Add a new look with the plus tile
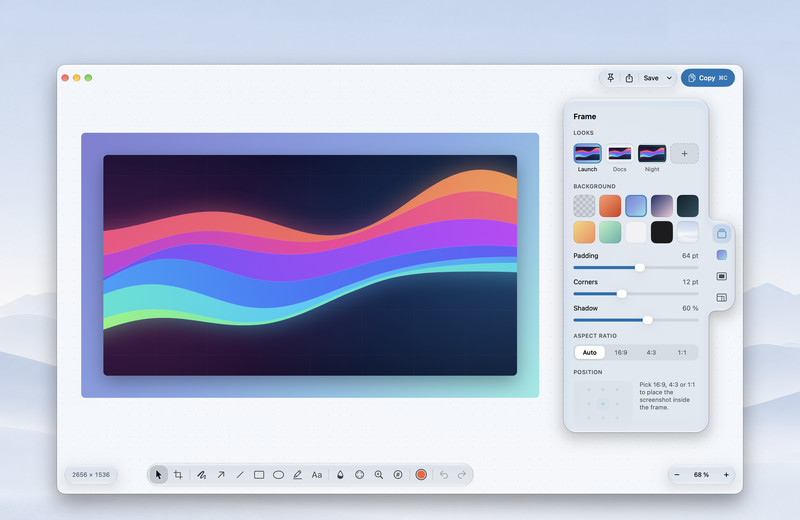This screenshot has width=800, height=520. coord(684,154)
